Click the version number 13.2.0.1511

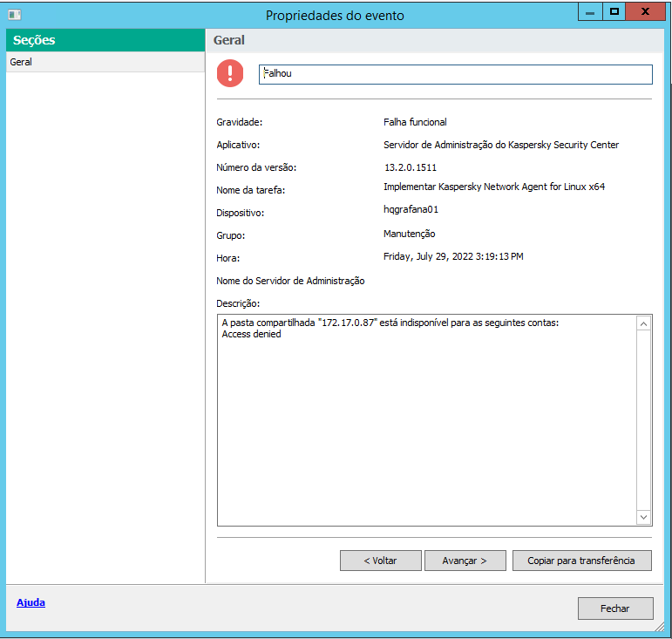pos(411,167)
